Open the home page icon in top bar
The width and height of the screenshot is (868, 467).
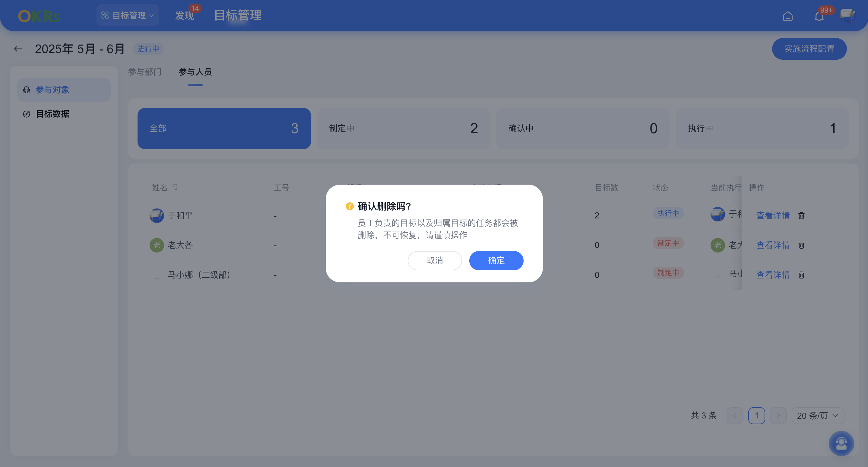(788, 16)
